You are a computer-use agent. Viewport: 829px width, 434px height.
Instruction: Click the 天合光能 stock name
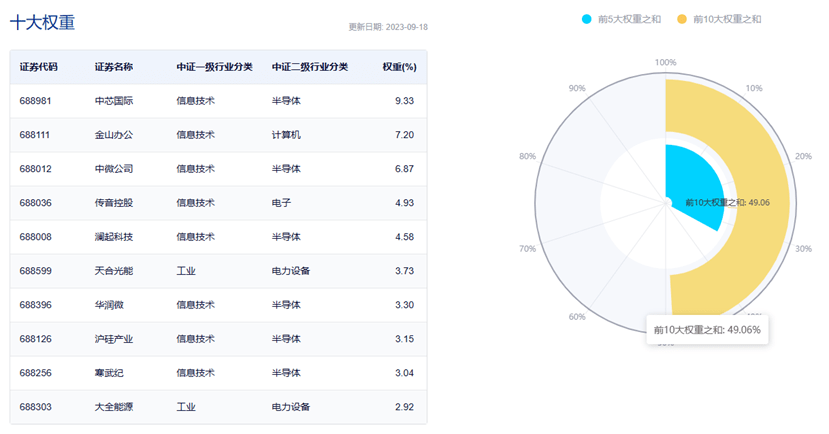tap(114, 271)
